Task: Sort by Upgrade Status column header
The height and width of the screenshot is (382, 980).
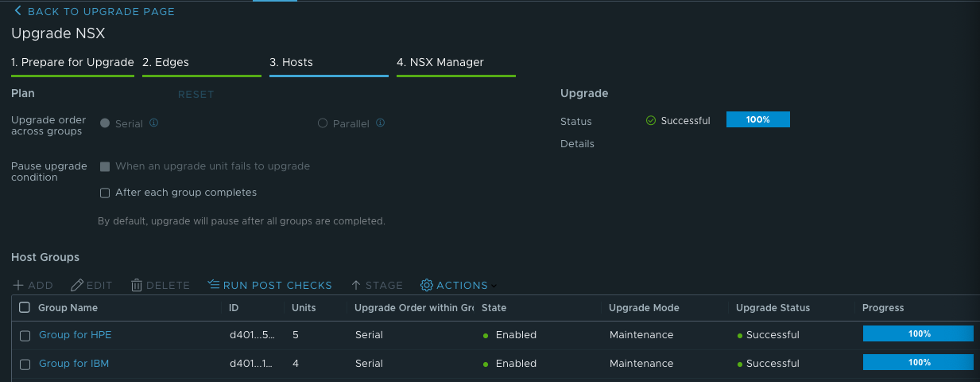Action: click(773, 308)
